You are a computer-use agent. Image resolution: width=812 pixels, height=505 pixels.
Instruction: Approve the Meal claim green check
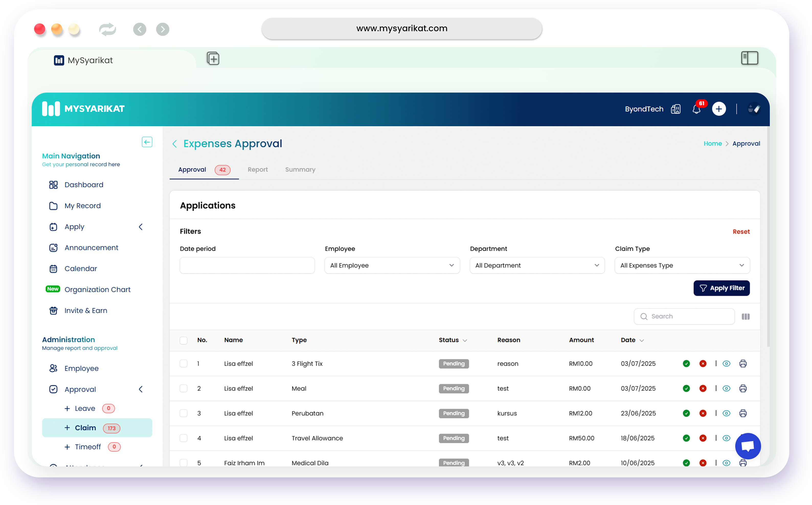click(686, 388)
